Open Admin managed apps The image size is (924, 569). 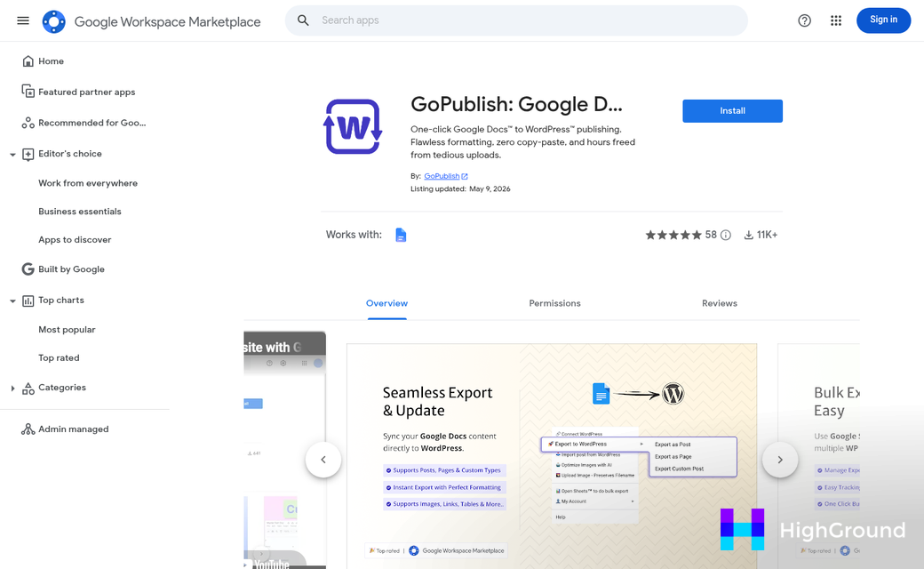(74, 429)
